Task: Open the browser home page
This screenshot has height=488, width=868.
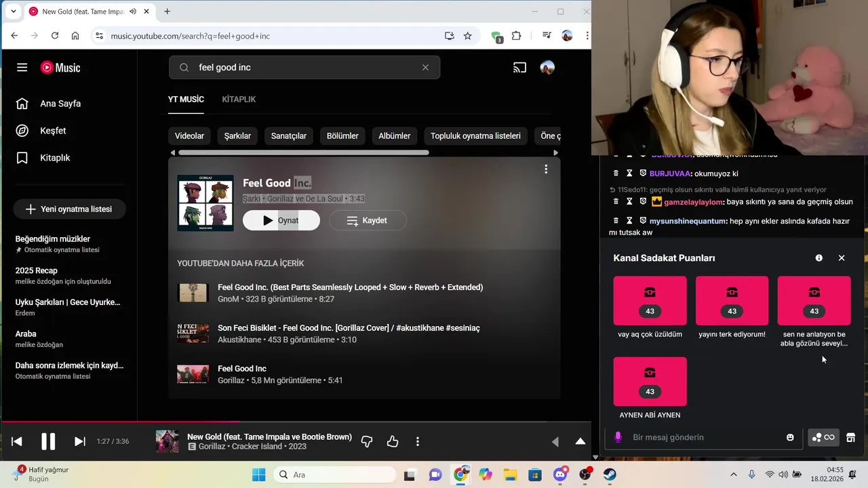Action: point(75,36)
